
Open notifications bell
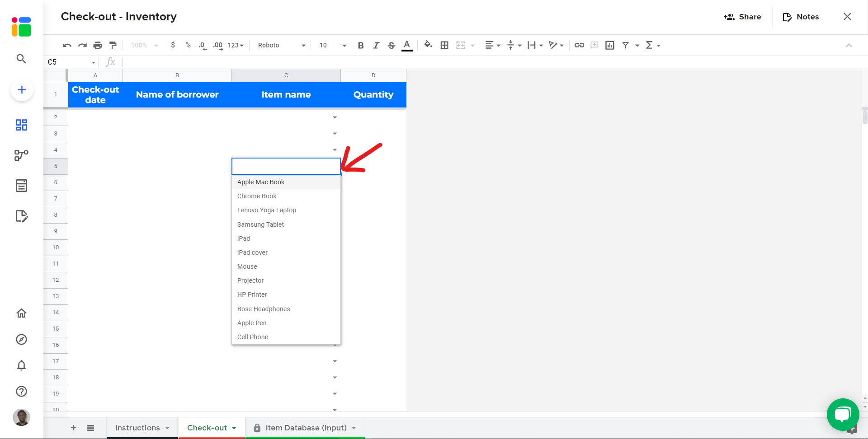21,365
